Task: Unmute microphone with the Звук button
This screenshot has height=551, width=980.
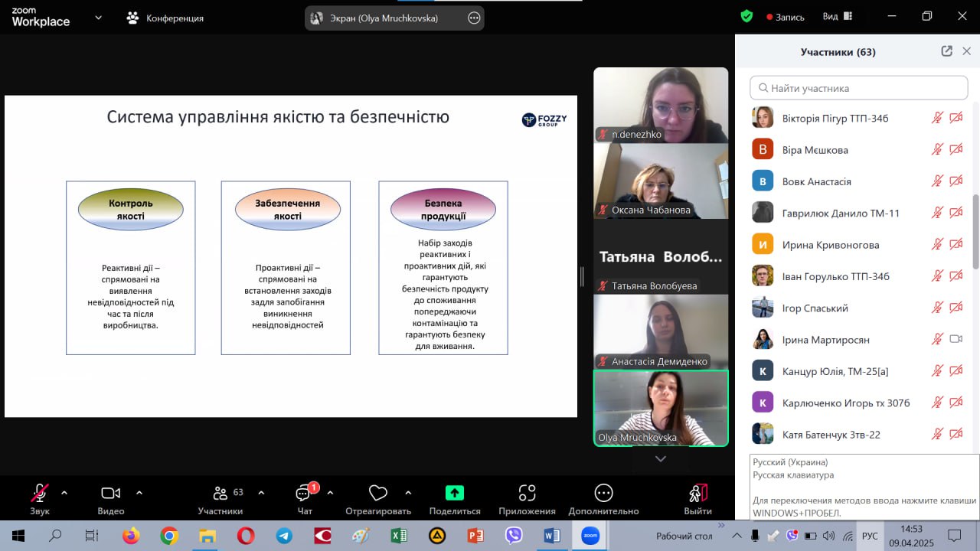Action: point(40,499)
